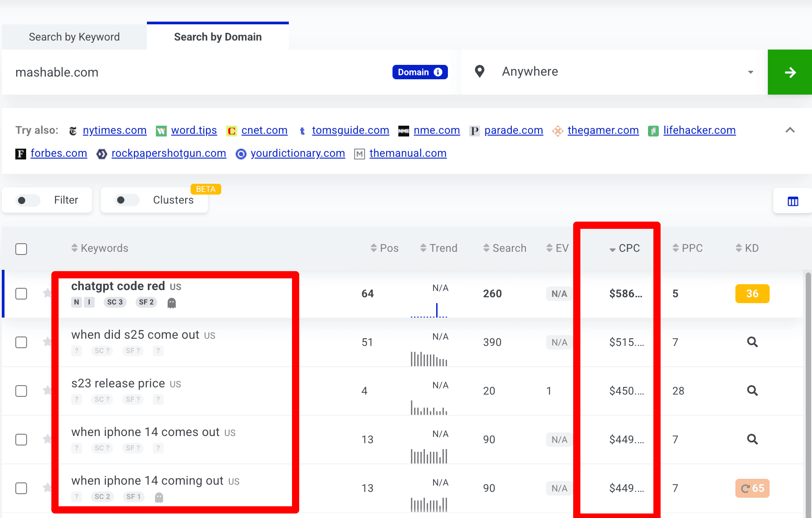This screenshot has height=518, width=812.
Task: Open the Anywhere location dropdown
Action: pyautogui.click(x=615, y=72)
